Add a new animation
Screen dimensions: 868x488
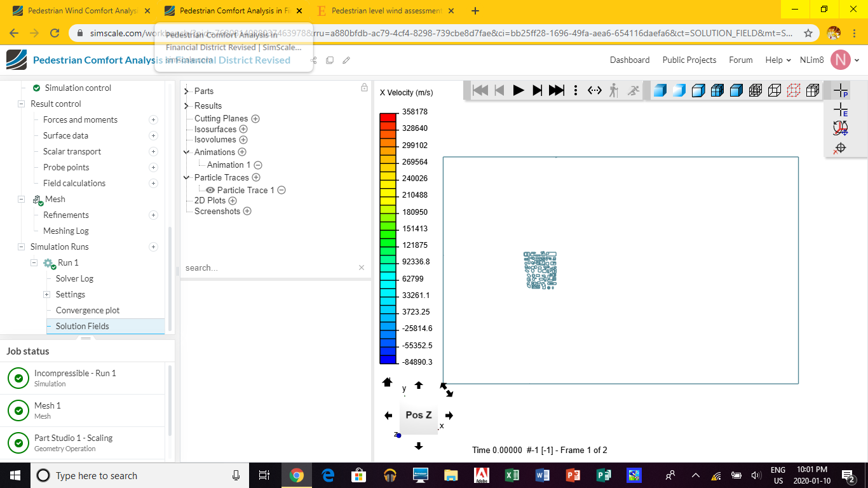241,152
